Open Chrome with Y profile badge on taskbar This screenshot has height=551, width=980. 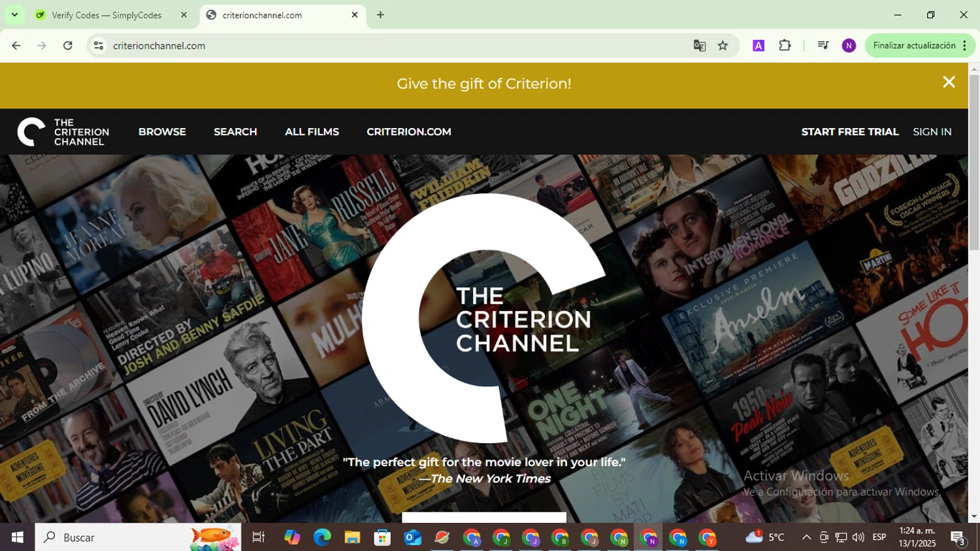coord(708,537)
